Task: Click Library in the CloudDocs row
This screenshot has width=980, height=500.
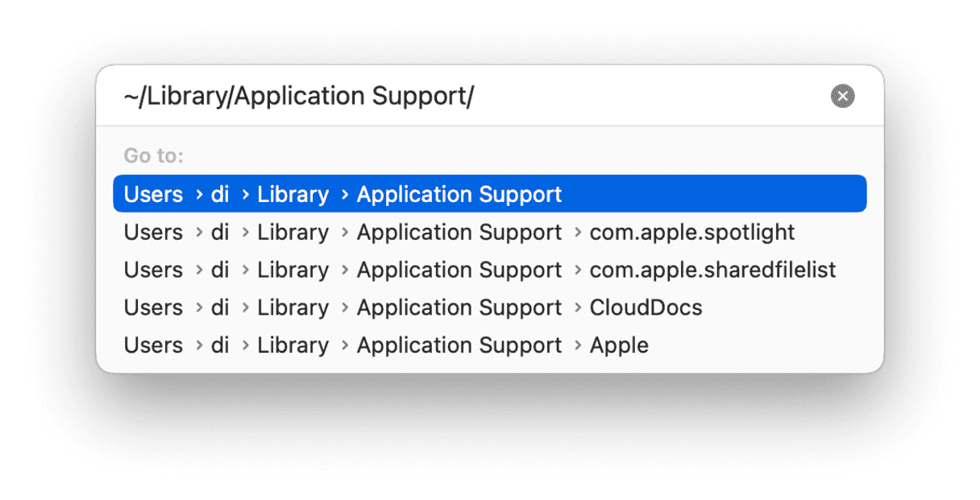Action: point(293,308)
